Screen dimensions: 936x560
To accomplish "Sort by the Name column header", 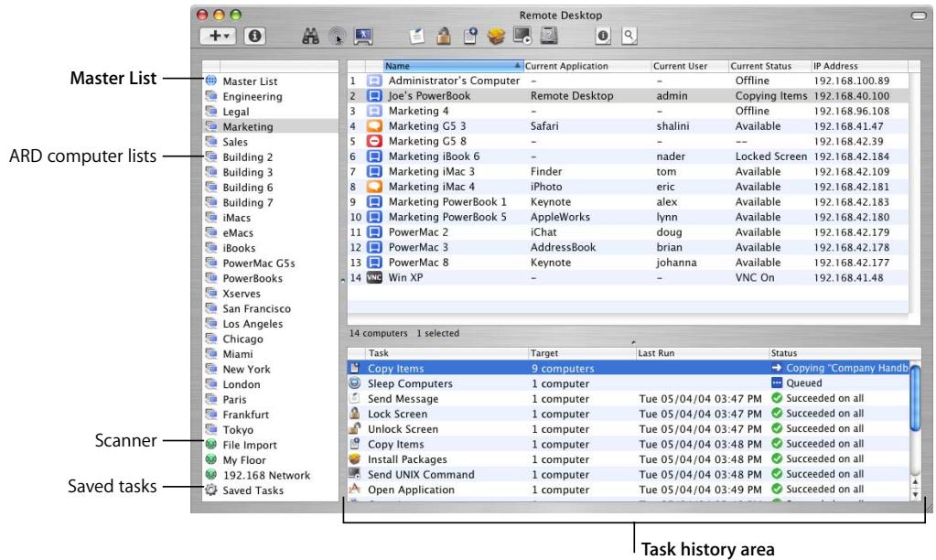I will [453, 66].
